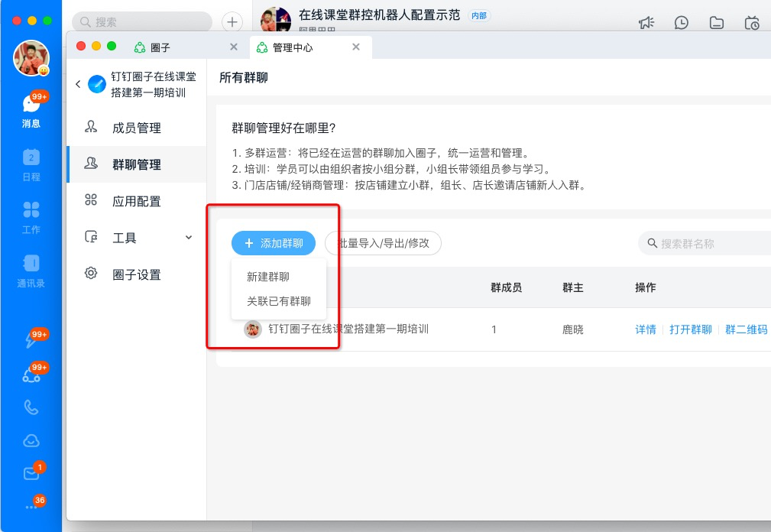The height and width of the screenshot is (532, 771).
Task: Open 成员管理 in the left menu
Action: (x=137, y=128)
